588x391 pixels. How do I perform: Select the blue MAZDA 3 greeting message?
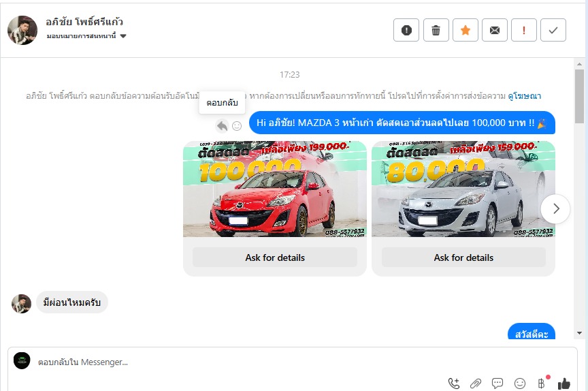[402, 123]
